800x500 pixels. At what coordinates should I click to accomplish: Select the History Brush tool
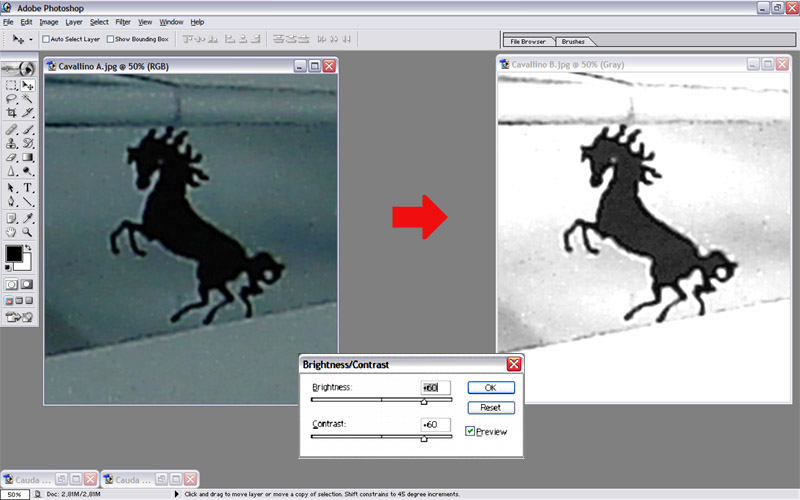tap(28, 143)
